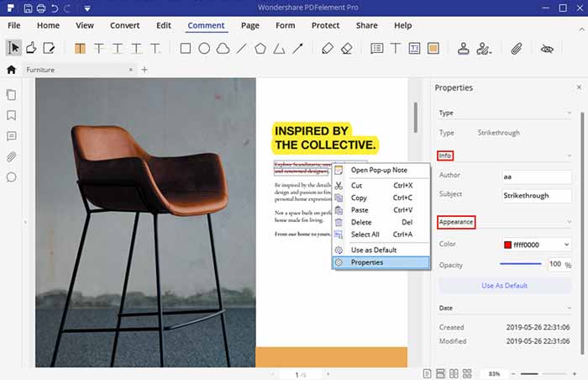
Task: Zoom in with plus button
Action: point(574,374)
